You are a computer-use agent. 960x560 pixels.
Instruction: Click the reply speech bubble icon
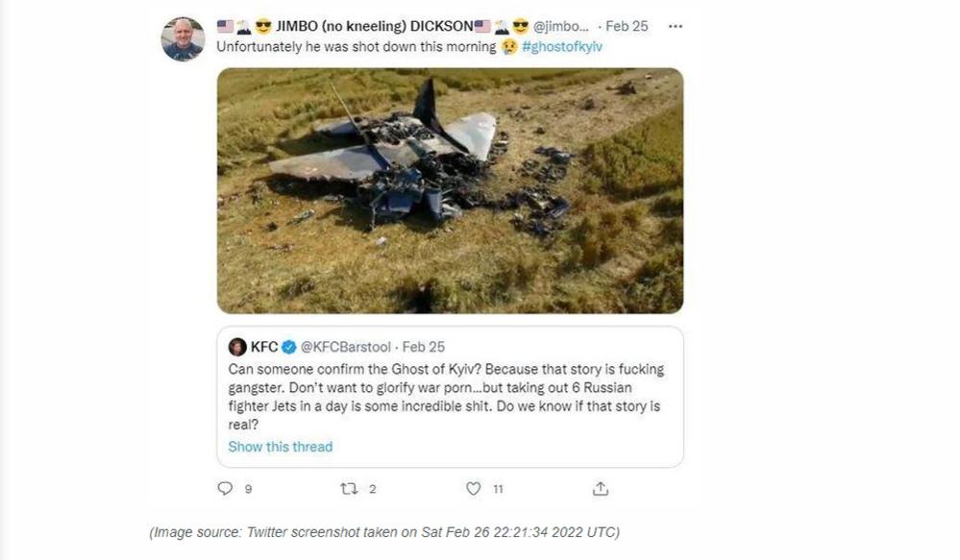click(226, 488)
